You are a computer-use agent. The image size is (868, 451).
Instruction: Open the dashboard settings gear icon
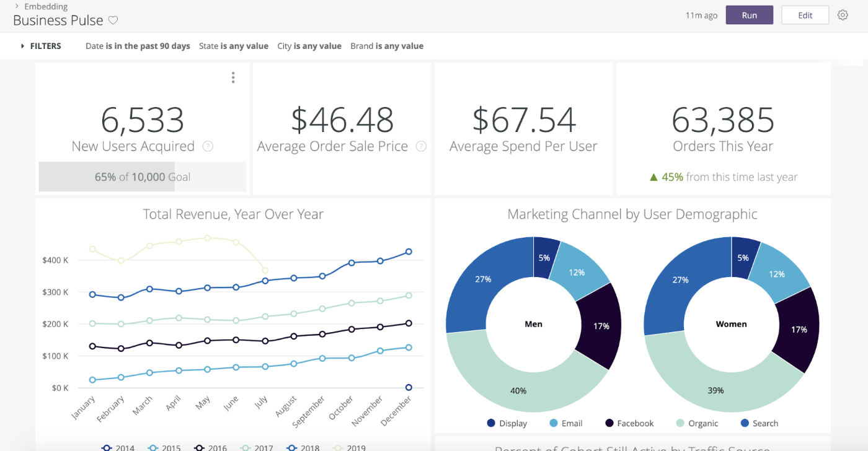(x=843, y=14)
